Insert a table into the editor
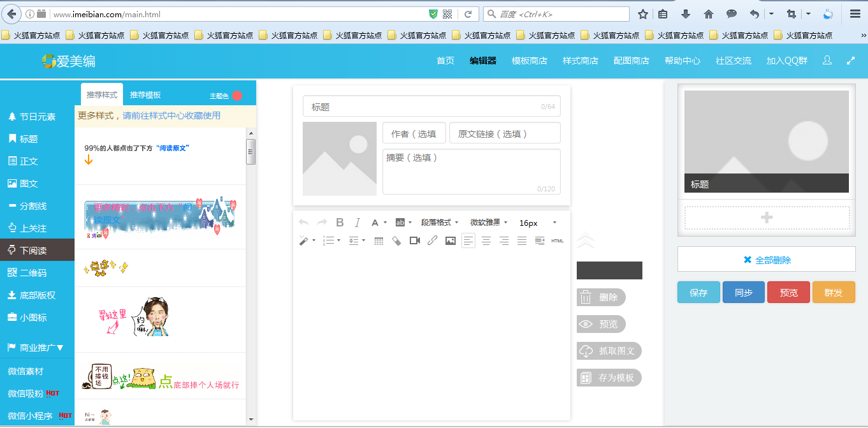The image size is (868, 428). (379, 240)
